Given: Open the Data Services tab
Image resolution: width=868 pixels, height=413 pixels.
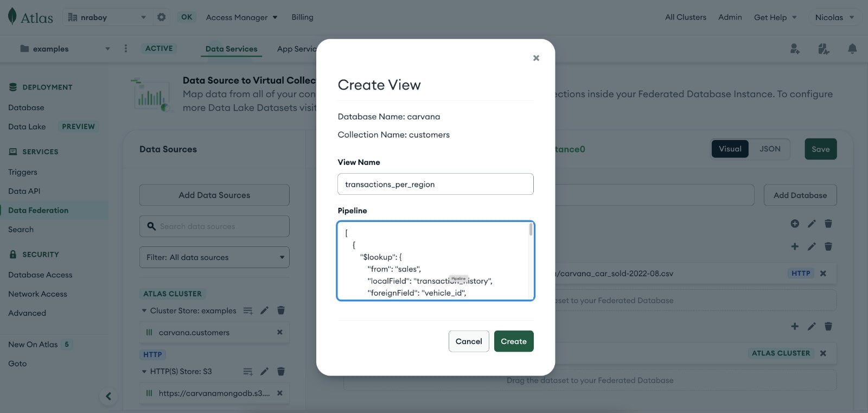Looking at the screenshot, I should [231, 49].
